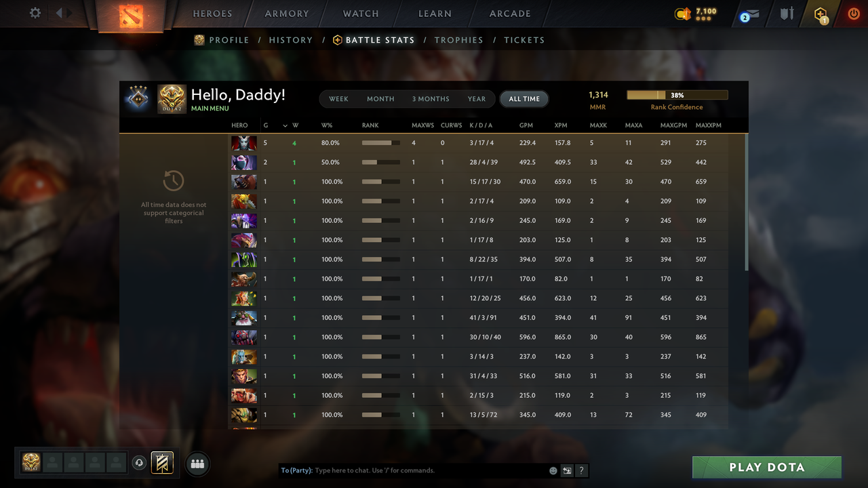Screen dimensions: 868x488
Task: Click the red power quit icon
Action: [x=854, y=14]
